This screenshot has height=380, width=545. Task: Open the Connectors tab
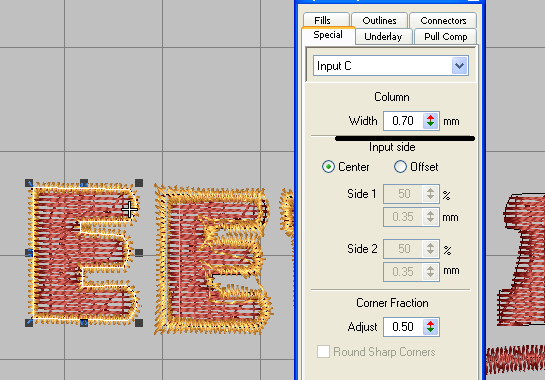coord(443,21)
